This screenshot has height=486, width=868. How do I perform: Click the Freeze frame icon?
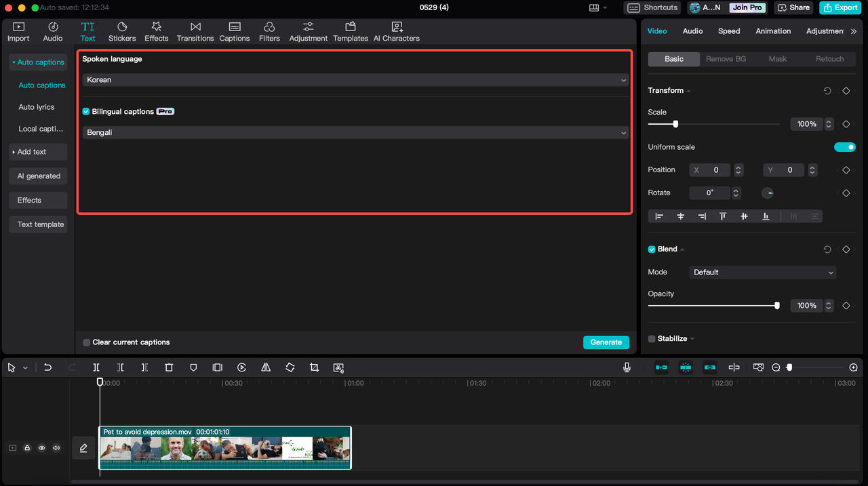click(217, 367)
